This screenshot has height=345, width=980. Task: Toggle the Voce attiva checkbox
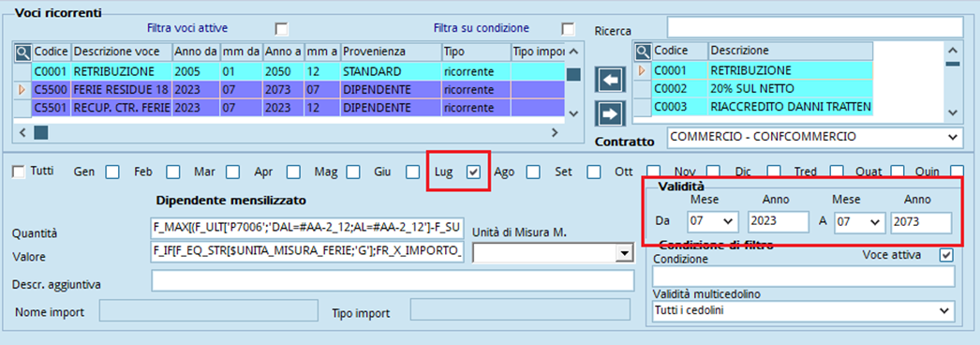pyautogui.click(x=946, y=255)
